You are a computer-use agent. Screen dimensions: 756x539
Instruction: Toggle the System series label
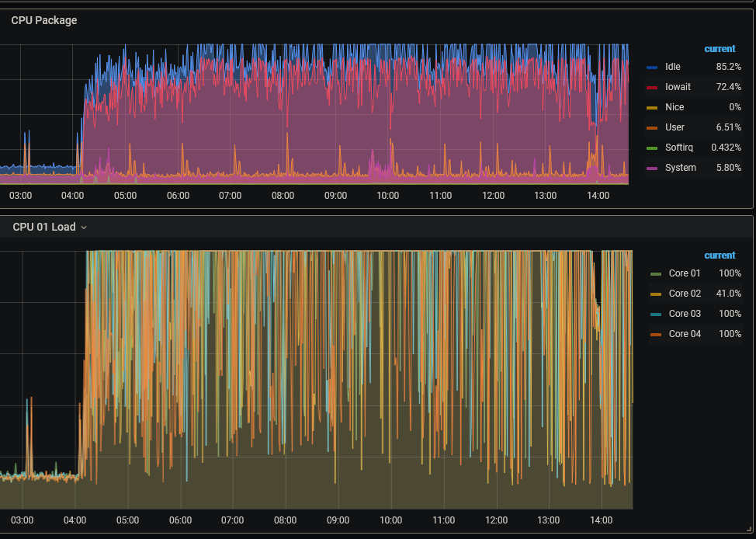[x=680, y=168]
